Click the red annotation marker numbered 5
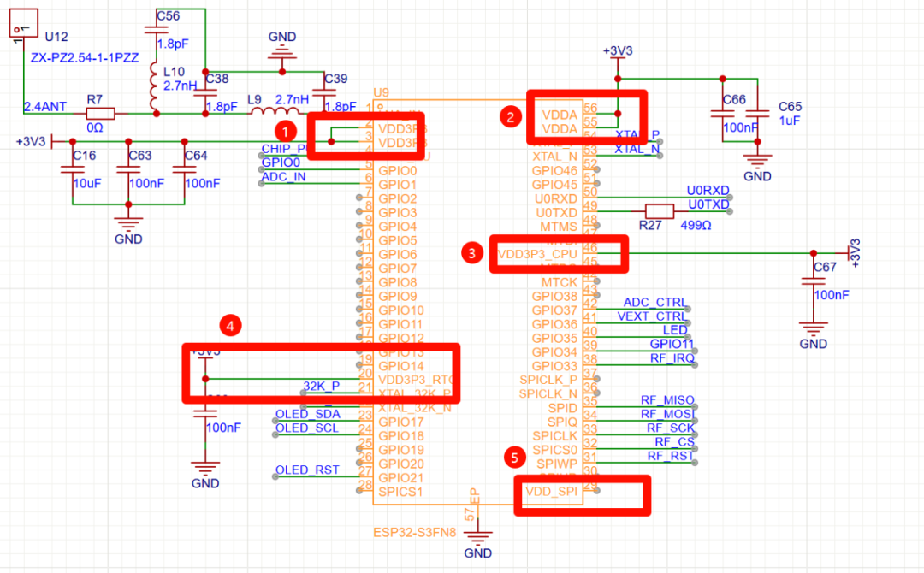Viewport: 924px width, 573px height. (513, 458)
